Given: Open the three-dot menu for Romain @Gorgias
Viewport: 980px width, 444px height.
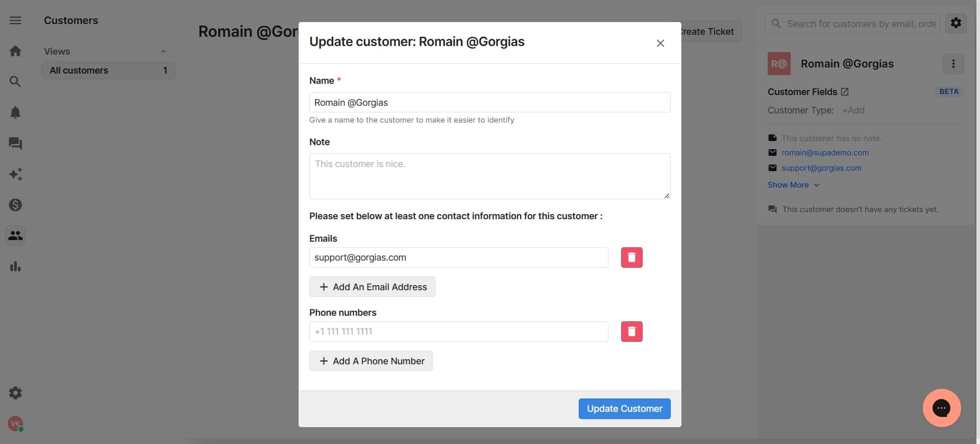Looking at the screenshot, I should (x=953, y=64).
